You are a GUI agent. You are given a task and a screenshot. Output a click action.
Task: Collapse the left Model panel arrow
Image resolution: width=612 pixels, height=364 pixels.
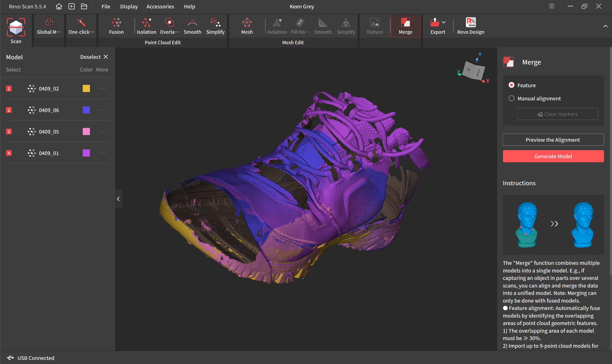tap(118, 199)
